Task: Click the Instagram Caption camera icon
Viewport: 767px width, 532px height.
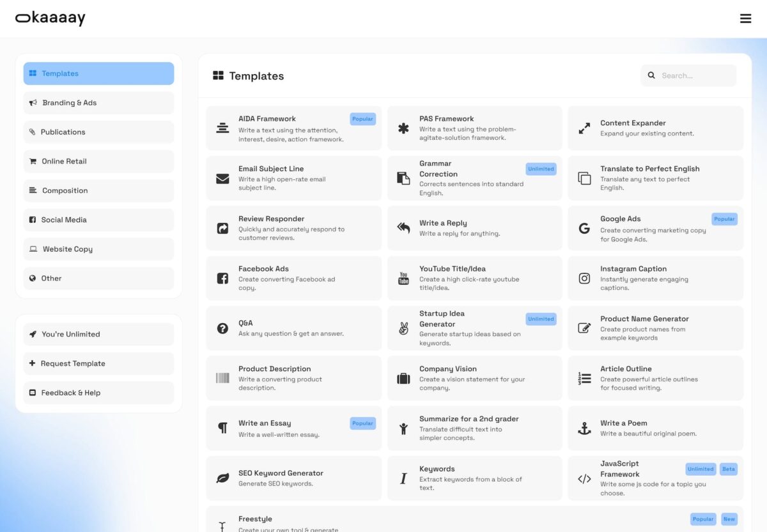Action: pyautogui.click(x=584, y=278)
